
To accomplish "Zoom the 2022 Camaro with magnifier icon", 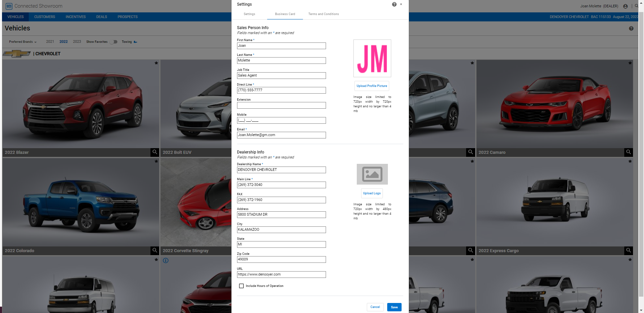I will (x=629, y=152).
